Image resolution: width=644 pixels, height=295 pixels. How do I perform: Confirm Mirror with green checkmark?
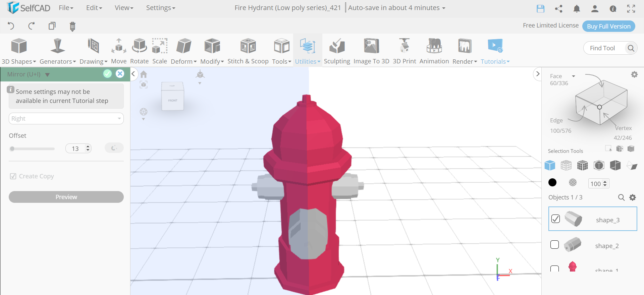coord(107,74)
